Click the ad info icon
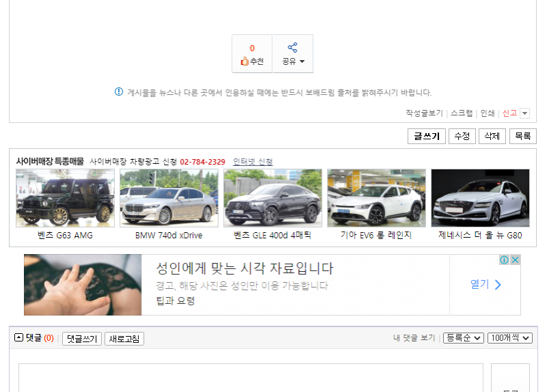The image size is (547, 392). (504, 260)
